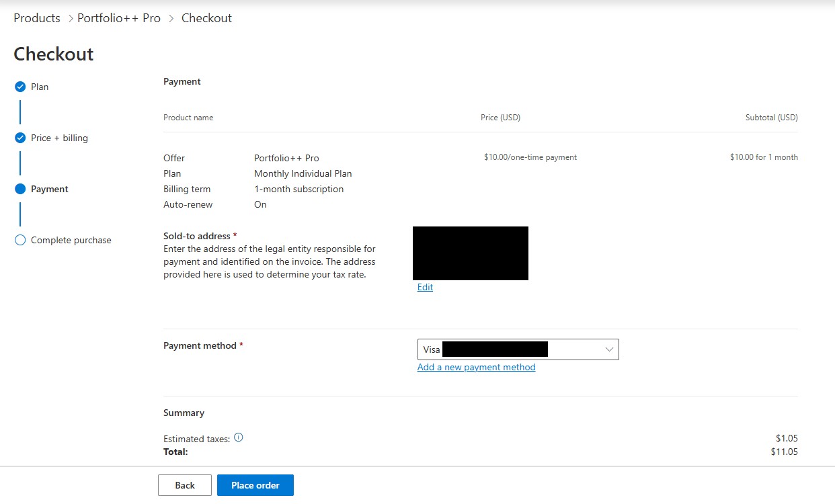Click the Checkout page heading
This screenshot has width=835, height=504.
(x=54, y=54)
